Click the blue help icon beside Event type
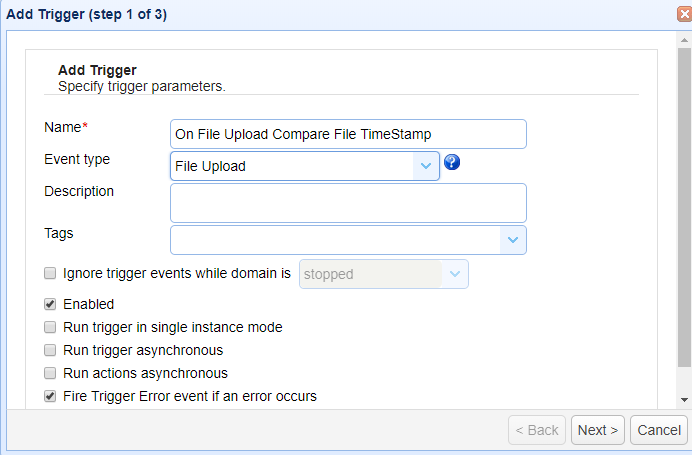Viewport: 692px width, 458px height. coord(452,163)
